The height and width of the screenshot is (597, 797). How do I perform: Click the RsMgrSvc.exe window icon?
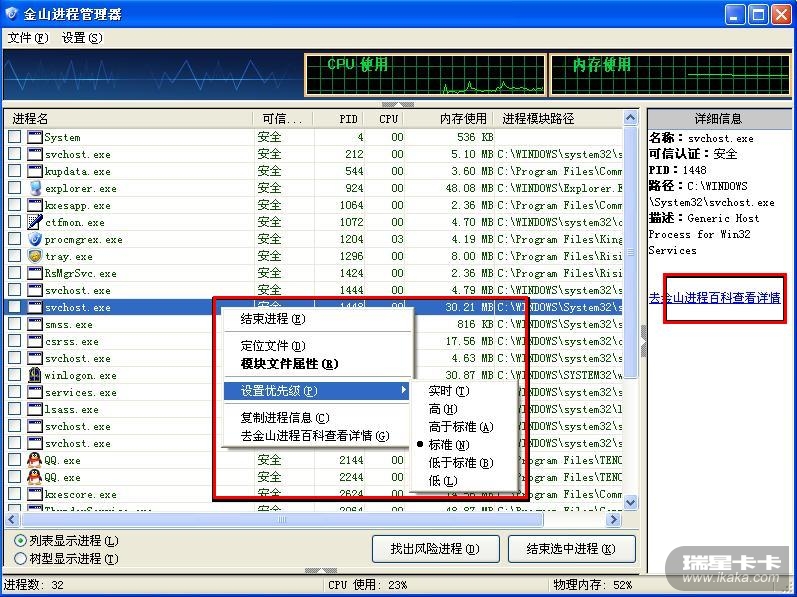(35, 273)
